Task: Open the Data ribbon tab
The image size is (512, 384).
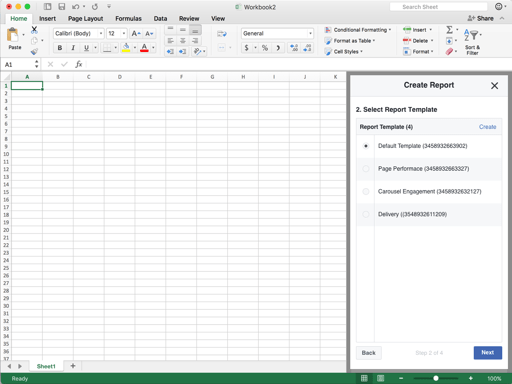Action: pyautogui.click(x=160, y=19)
